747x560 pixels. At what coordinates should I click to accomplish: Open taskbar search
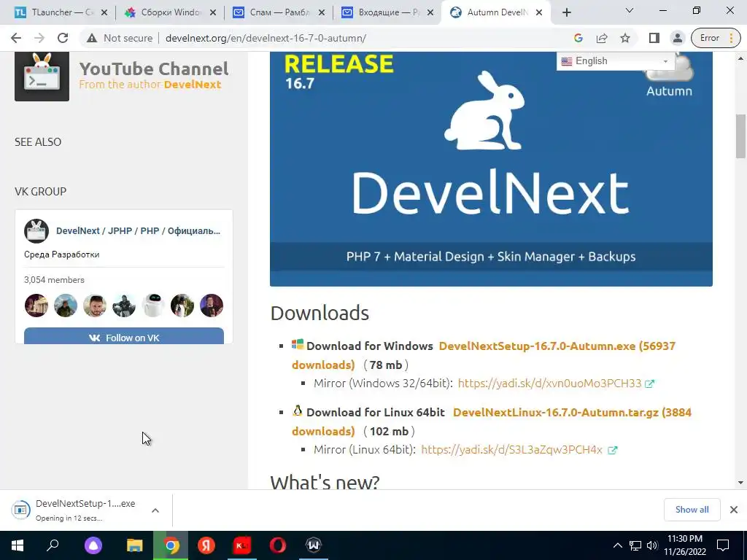(53, 545)
